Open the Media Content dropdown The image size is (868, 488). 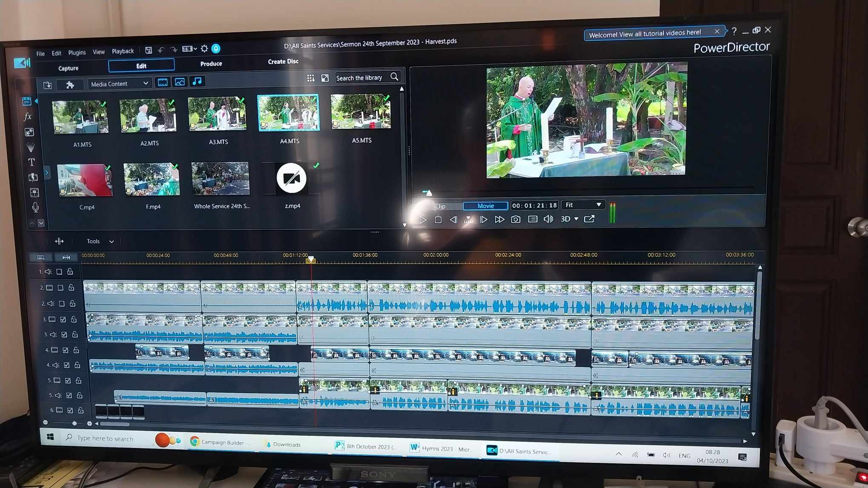click(x=119, y=84)
